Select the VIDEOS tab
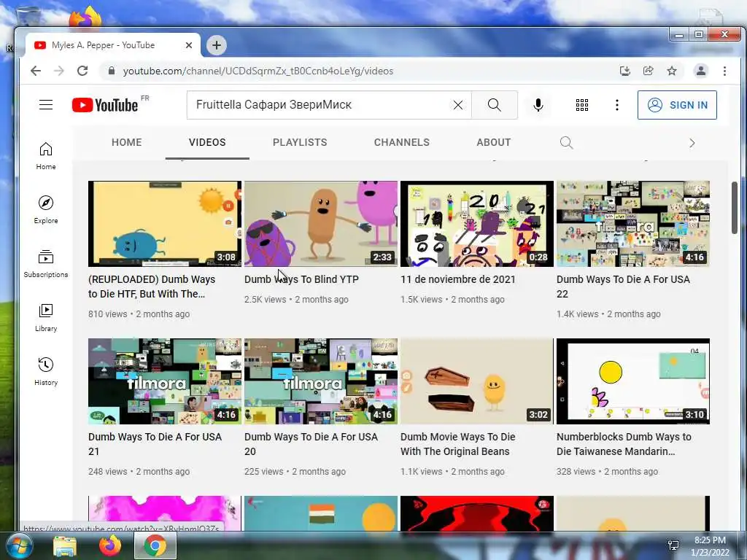747x560 pixels. coord(207,142)
